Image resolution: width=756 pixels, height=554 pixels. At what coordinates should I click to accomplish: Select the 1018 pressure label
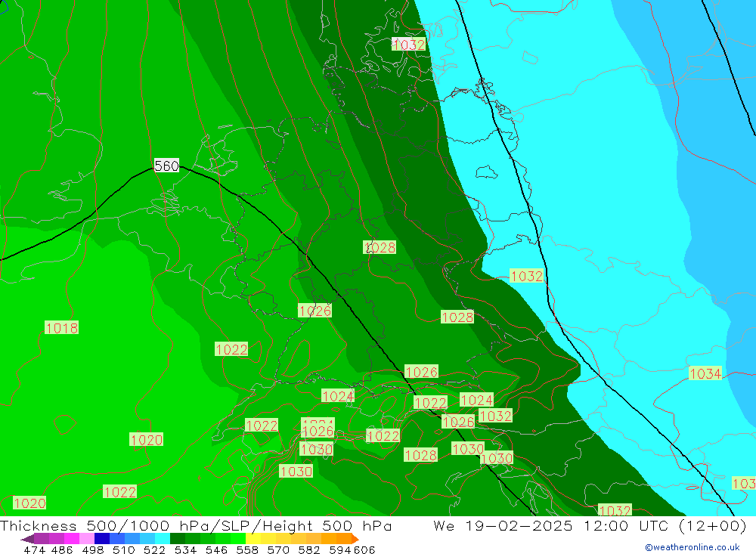(x=61, y=328)
